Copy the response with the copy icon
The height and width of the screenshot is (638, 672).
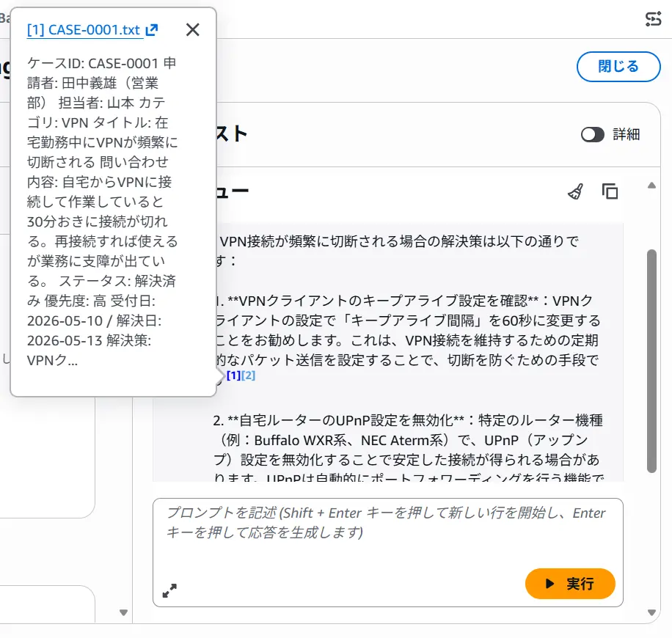pos(610,191)
